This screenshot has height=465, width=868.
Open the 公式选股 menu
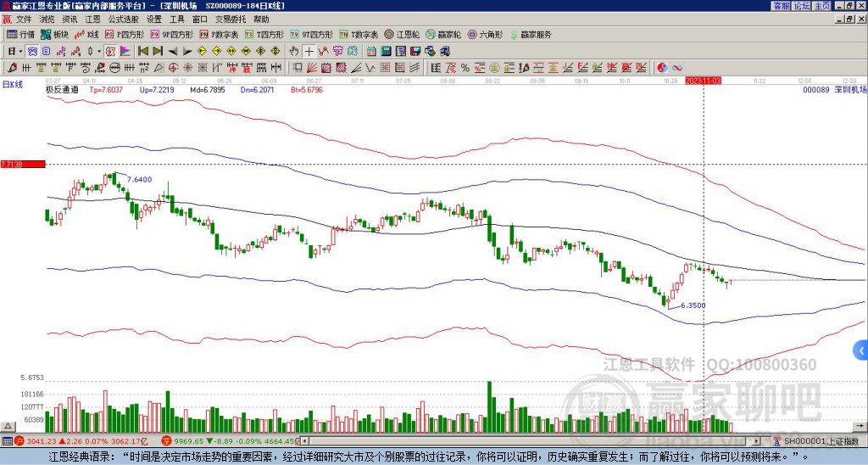click(x=124, y=20)
